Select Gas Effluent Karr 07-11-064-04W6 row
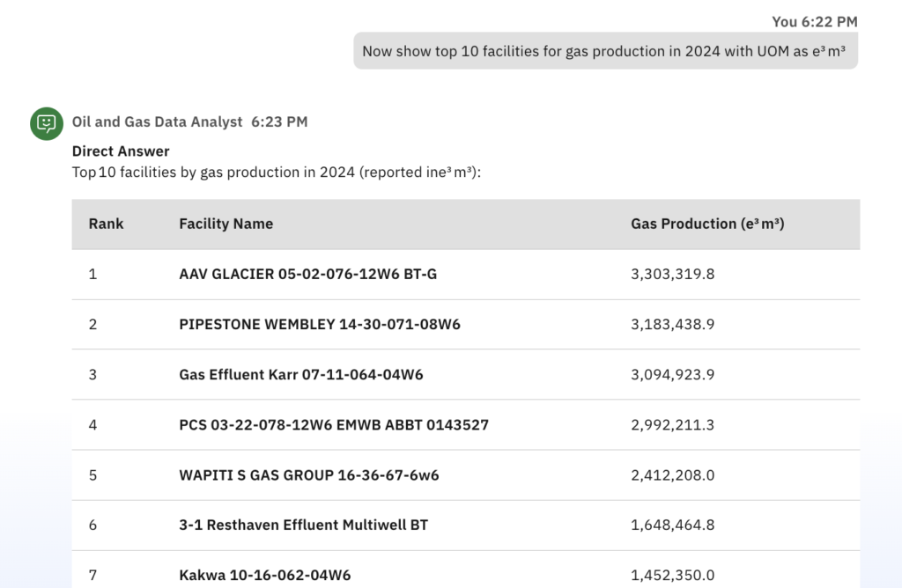Screen dimensions: 902x588 tap(300, 374)
